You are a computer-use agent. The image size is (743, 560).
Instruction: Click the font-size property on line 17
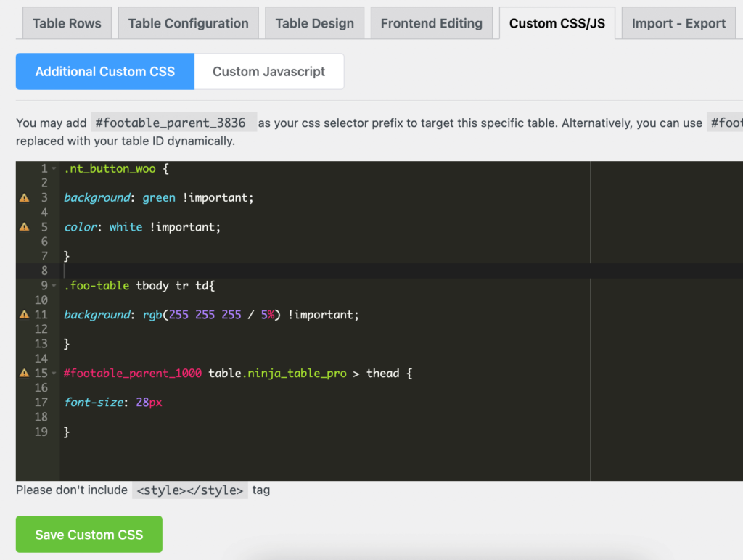[x=94, y=403]
